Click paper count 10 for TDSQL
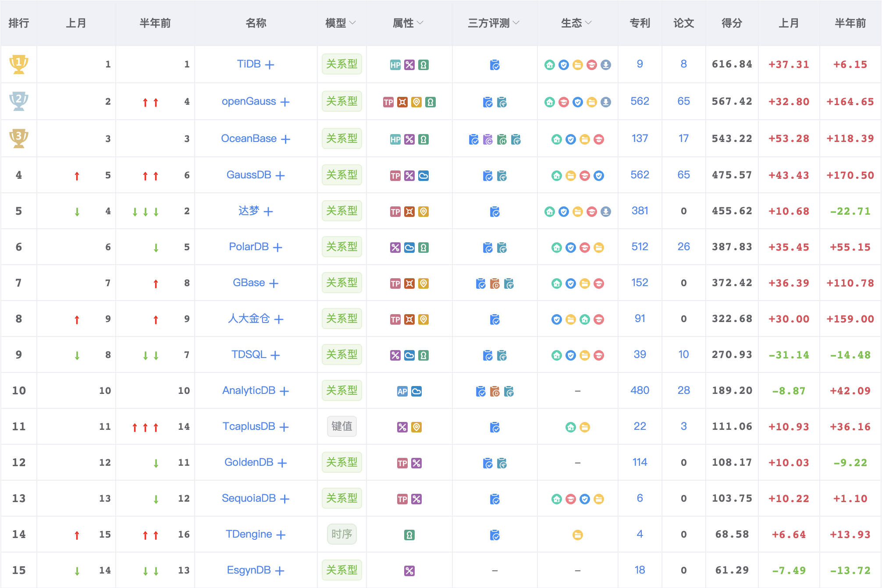The image size is (882, 588). click(684, 354)
